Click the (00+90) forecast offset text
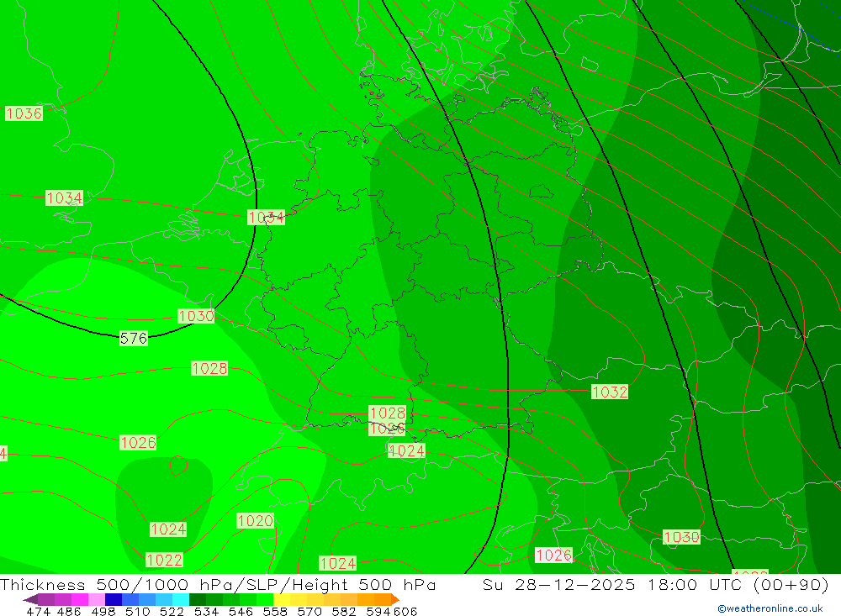 click(791, 584)
